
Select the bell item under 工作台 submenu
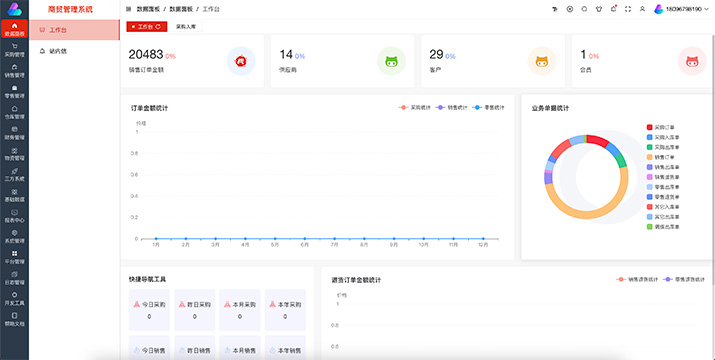74,51
